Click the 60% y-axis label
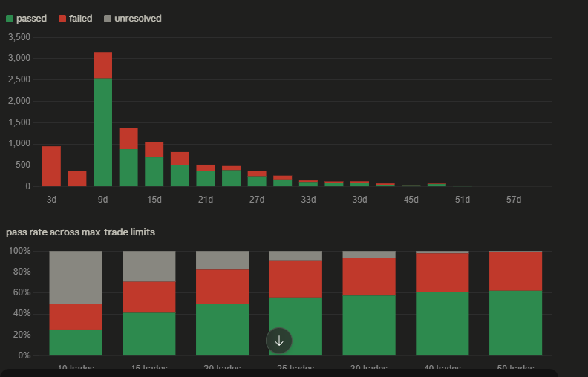Image resolution: width=588 pixels, height=377 pixels. (22, 292)
